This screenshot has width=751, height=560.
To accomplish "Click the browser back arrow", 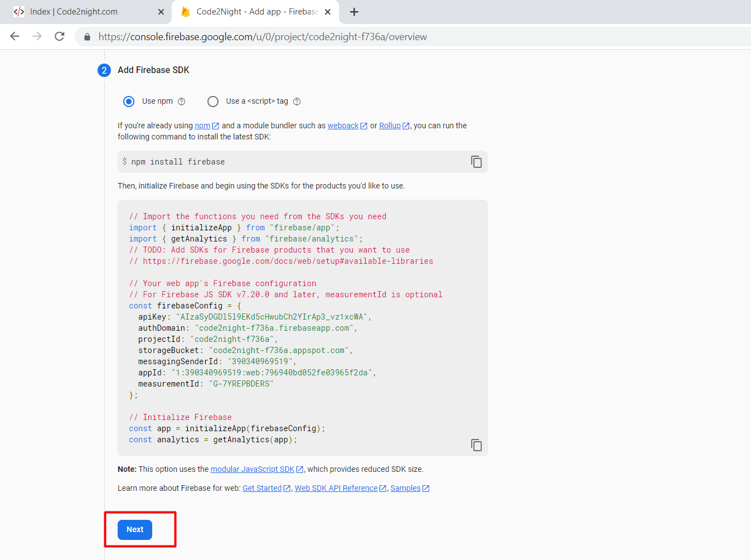I will [15, 36].
